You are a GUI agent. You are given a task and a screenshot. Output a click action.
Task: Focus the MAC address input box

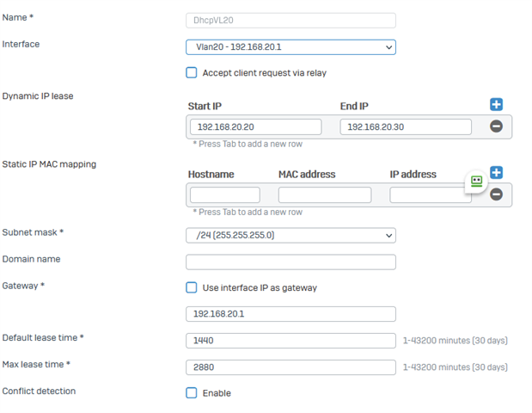coord(325,195)
